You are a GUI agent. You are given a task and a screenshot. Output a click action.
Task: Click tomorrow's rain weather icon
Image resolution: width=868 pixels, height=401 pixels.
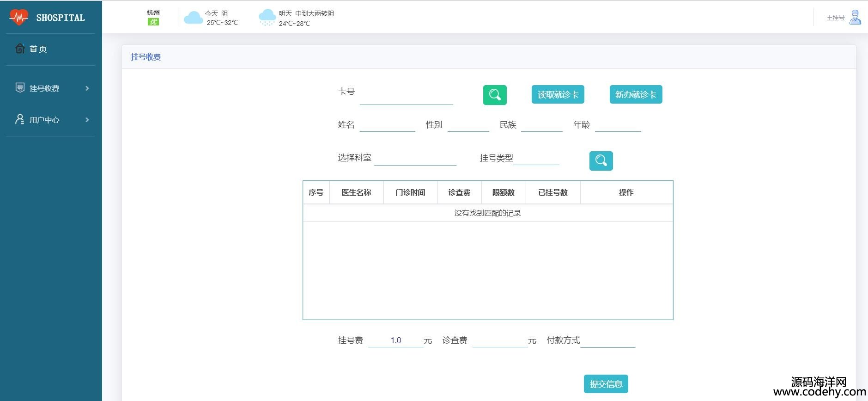[x=267, y=18]
